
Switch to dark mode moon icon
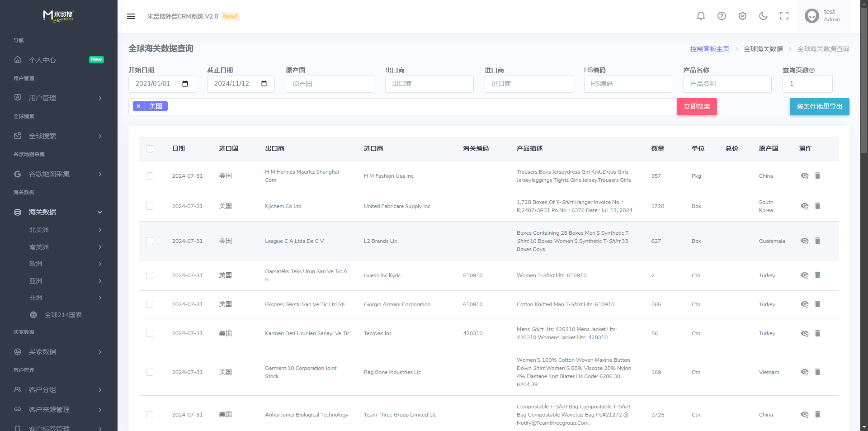[763, 16]
